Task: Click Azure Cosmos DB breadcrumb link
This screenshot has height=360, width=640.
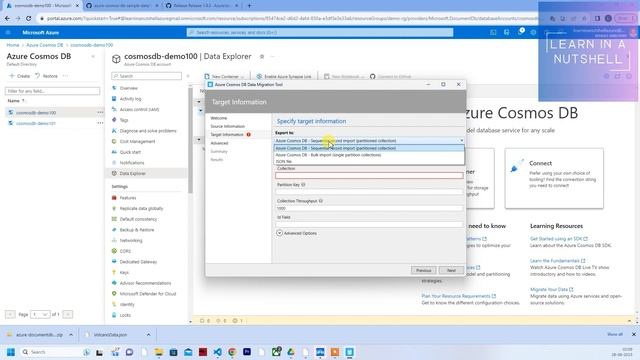Action: tap(44, 45)
